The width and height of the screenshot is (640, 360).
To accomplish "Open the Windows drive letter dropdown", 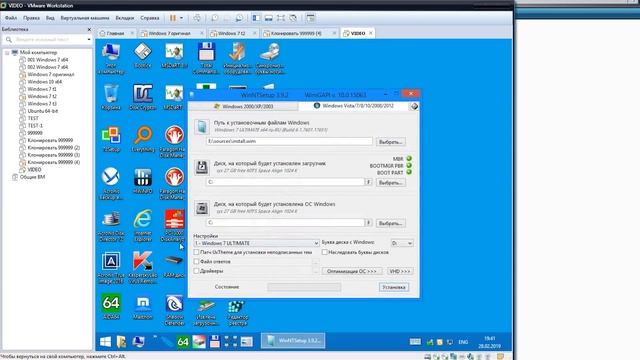I will 402,243.
